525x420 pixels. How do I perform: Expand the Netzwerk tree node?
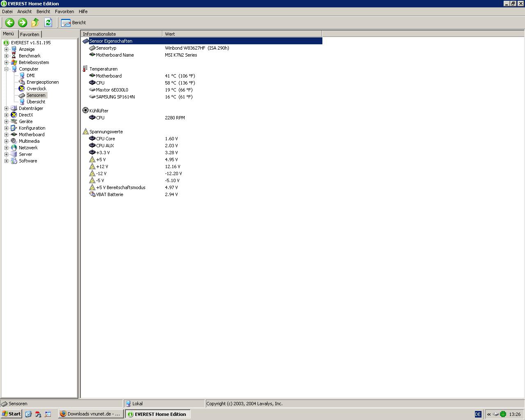click(6, 148)
